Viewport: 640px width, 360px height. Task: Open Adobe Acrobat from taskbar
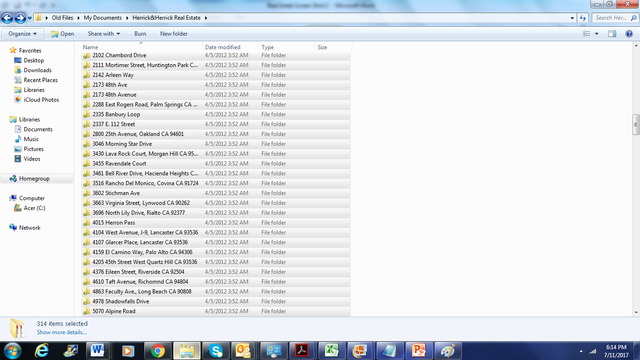pos(302,351)
